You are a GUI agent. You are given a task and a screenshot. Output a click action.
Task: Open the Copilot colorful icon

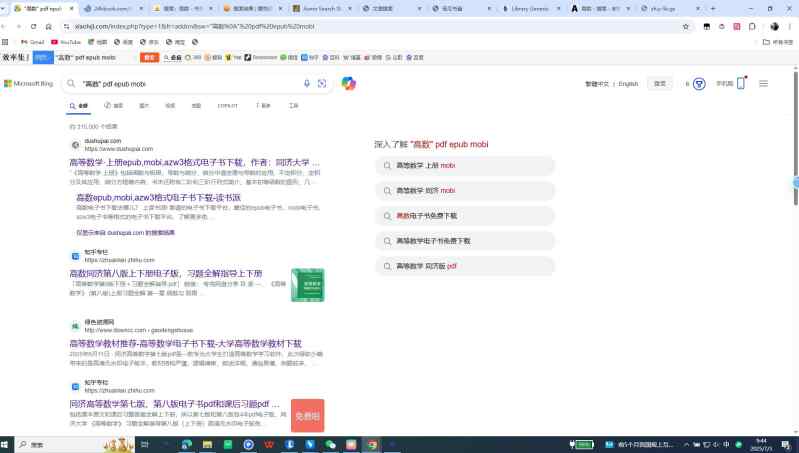point(349,83)
